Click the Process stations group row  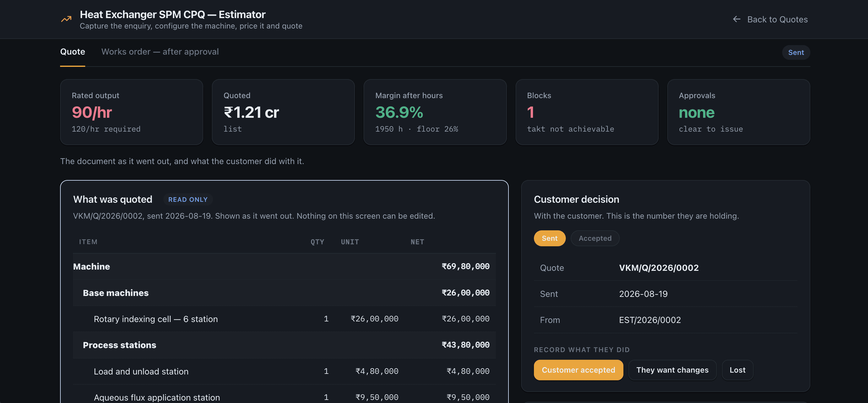click(x=284, y=345)
